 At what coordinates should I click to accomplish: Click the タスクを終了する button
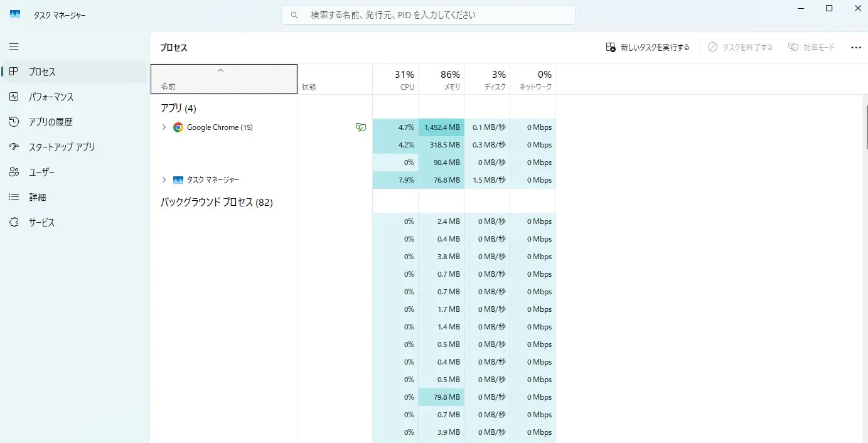[x=740, y=47]
